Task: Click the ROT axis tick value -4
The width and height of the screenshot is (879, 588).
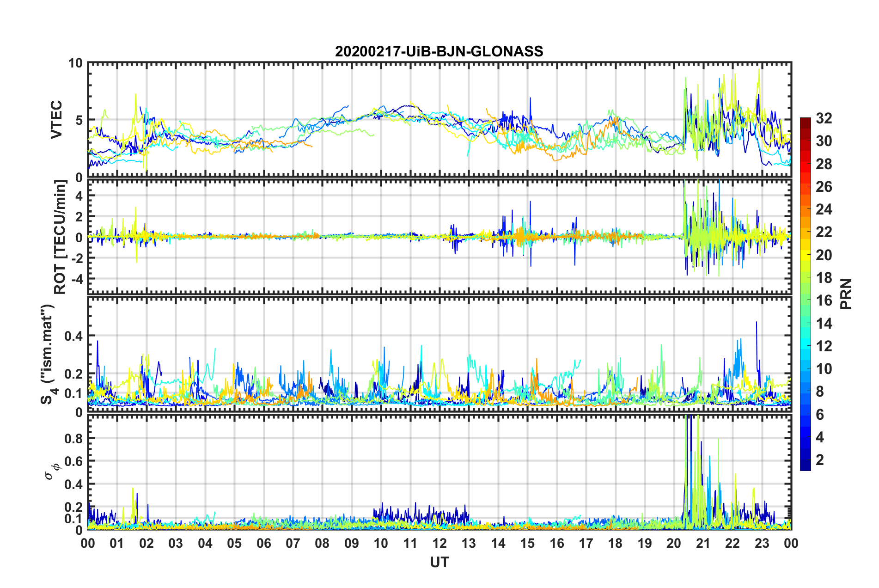Action: pyautogui.click(x=76, y=279)
